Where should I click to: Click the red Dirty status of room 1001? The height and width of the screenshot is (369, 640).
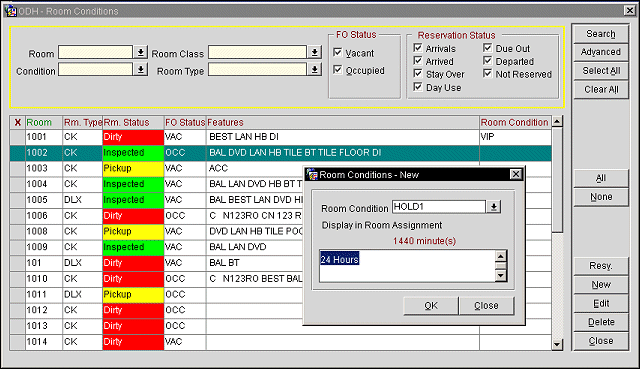coord(133,137)
